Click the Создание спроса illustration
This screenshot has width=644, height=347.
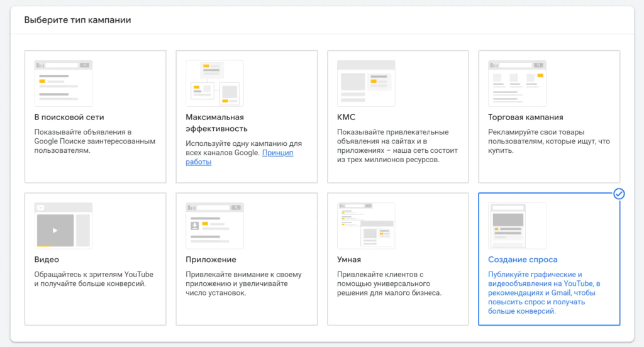pyautogui.click(x=517, y=225)
